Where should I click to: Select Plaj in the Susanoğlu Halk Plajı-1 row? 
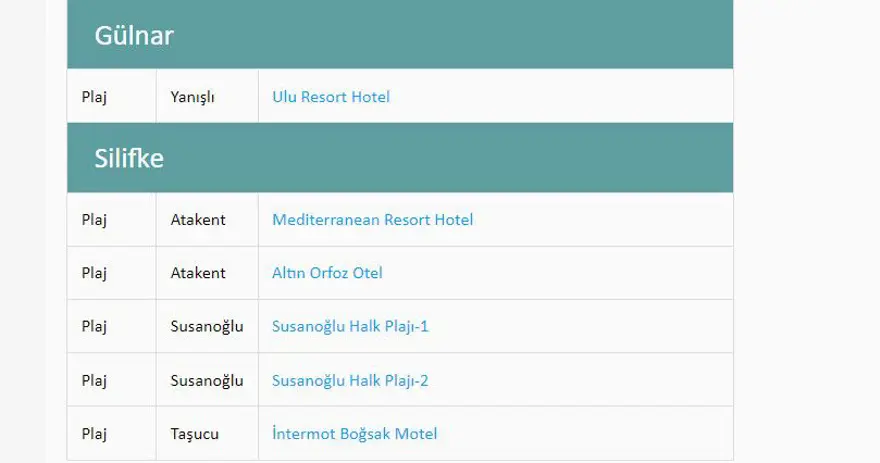pyautogui.click(x=94, y=327)
